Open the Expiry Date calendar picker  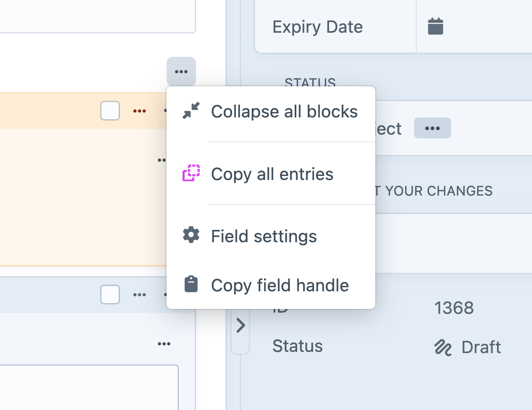click(435, 27)
